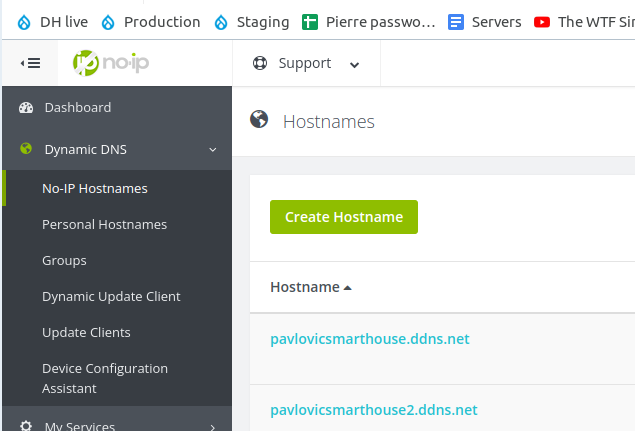Open Personal Hostnames page
635x431 pixels.
(x=104, y=224)
